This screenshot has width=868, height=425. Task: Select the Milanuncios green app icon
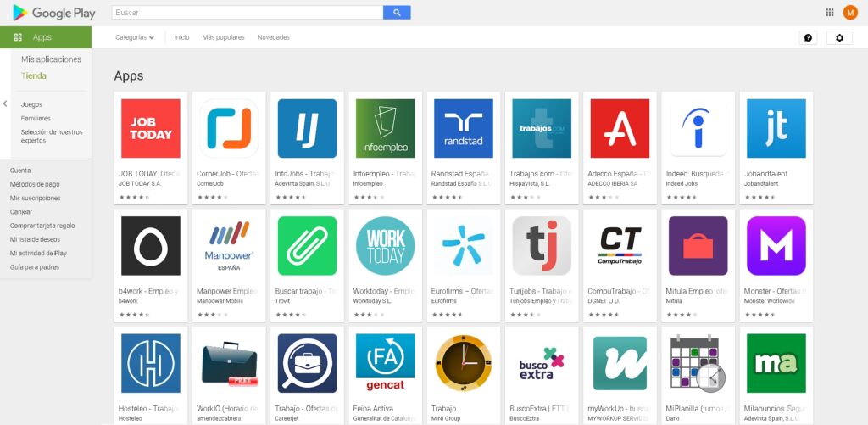(x=776, y=363)
